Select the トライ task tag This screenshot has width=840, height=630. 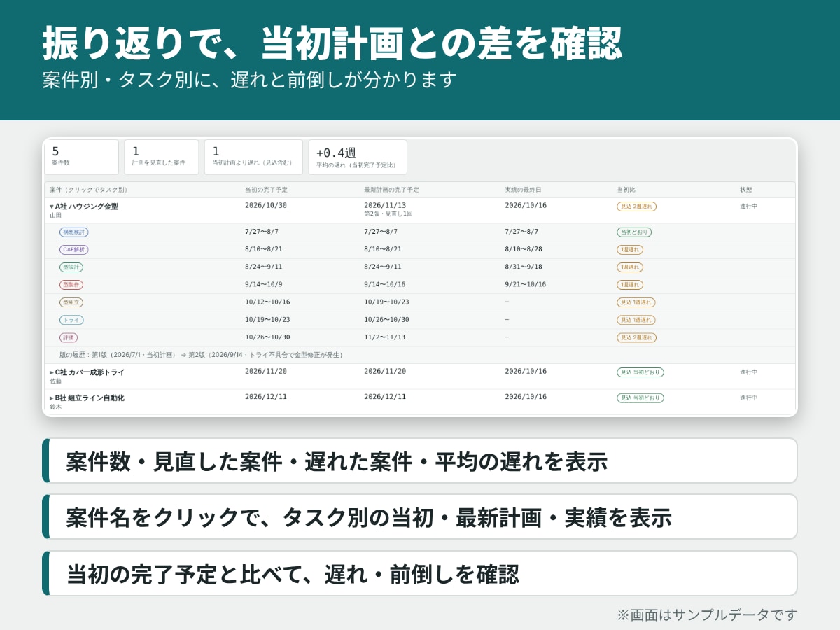pyautogui.click(x=71, y=320)
